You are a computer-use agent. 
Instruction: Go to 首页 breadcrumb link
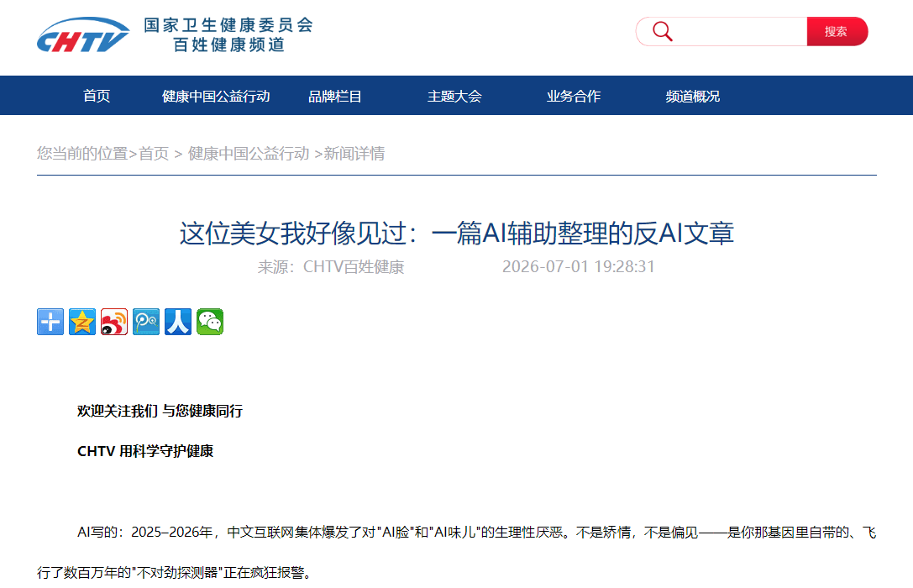click(x=154, y=154)
